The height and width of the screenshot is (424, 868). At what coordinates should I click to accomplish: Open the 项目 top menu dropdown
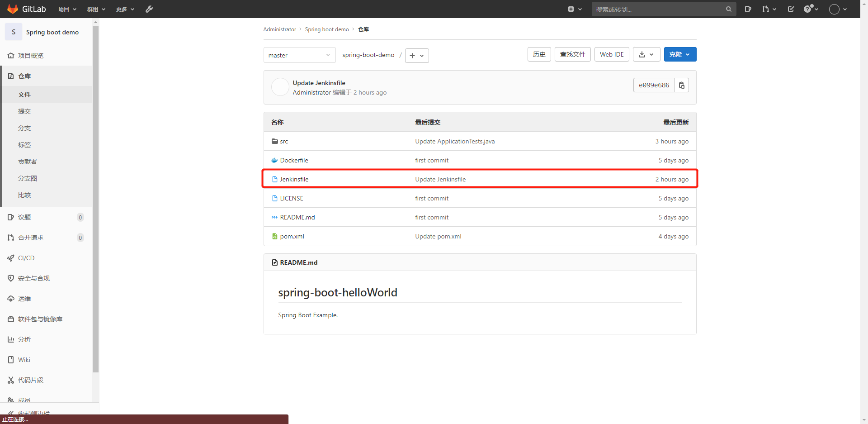pyautogui.click(x=67, y=9)
